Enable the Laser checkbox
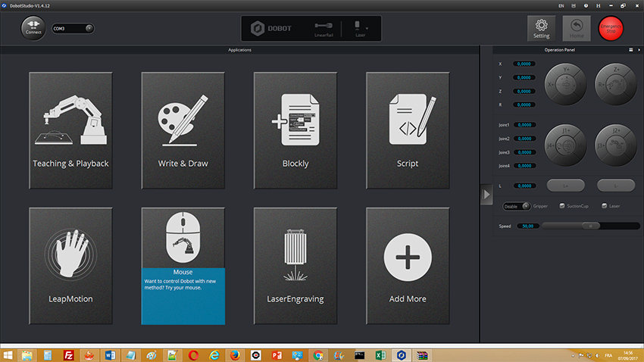 604,206
